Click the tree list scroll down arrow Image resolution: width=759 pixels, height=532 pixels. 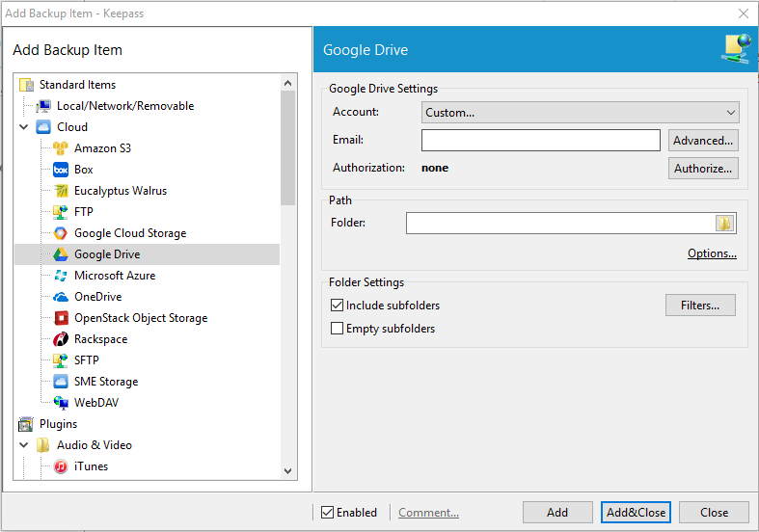coord(288,471)
